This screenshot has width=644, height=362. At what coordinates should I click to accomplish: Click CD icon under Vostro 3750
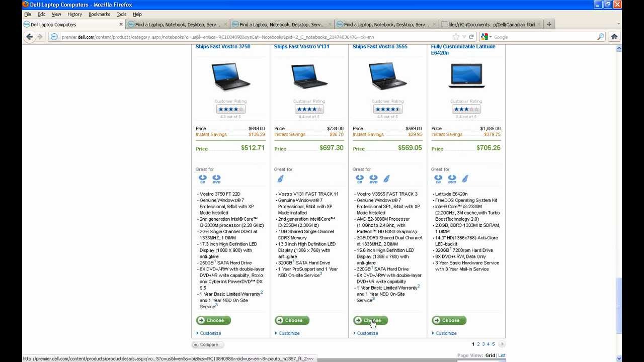(202, 178)
